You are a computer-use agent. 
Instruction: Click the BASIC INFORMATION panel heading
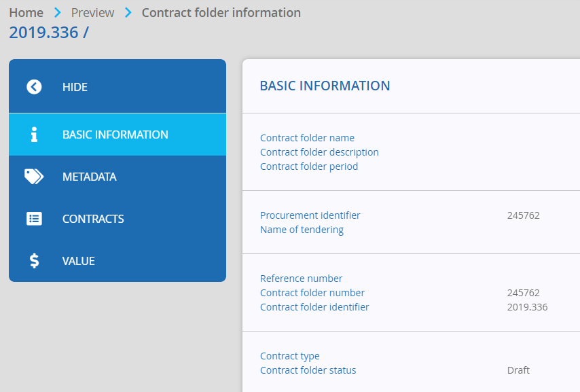point(325,86)
